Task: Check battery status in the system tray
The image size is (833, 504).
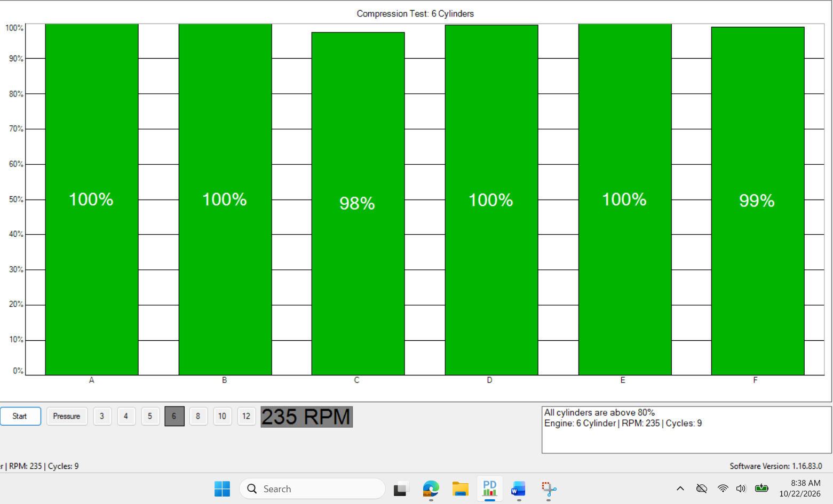Action: click(x=761, y=488)
